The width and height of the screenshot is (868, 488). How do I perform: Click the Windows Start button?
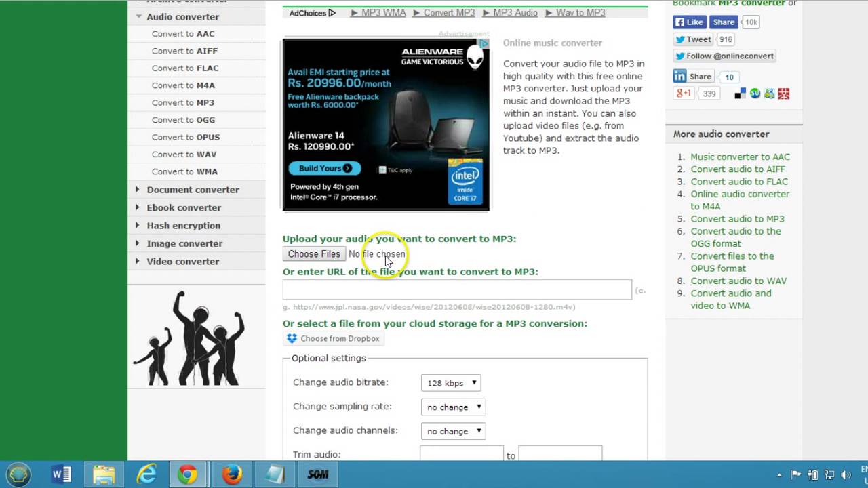(19, 474)
